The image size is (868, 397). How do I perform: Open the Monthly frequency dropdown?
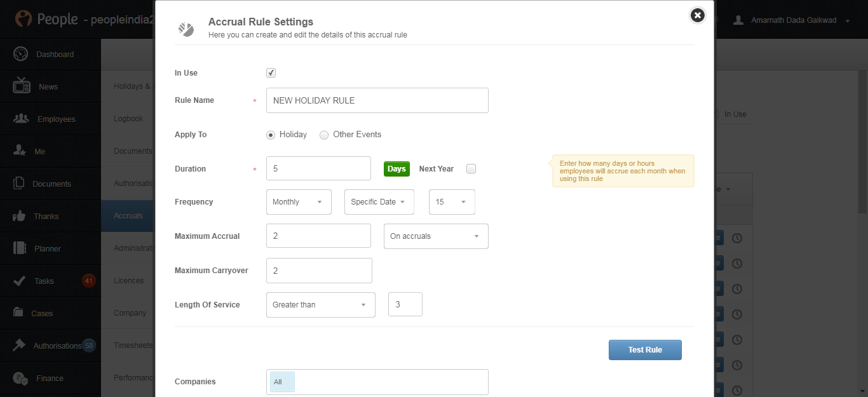[299, 202]
